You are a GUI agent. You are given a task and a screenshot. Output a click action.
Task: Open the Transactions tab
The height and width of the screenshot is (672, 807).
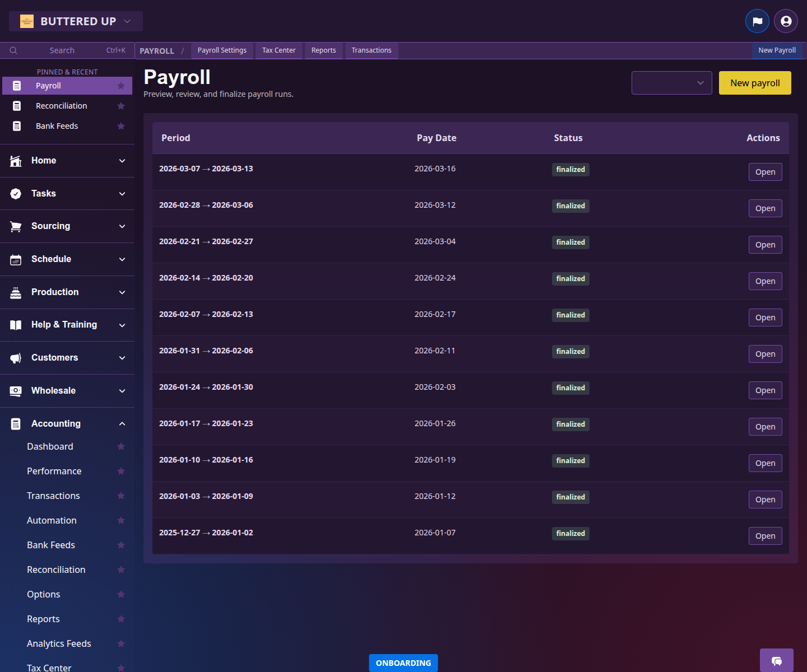click(371, 50)
